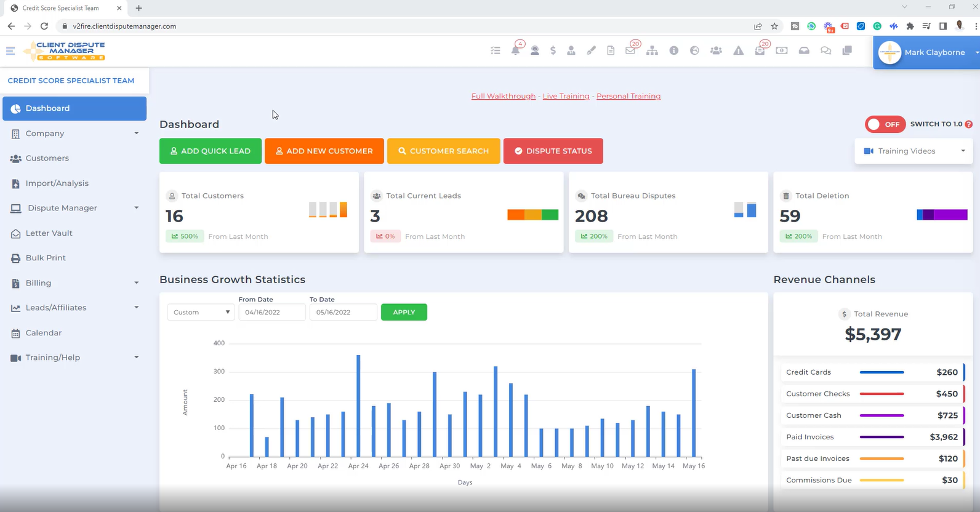Go to Customers in the sidebar
980x512 pixels.
click(47, 158)
